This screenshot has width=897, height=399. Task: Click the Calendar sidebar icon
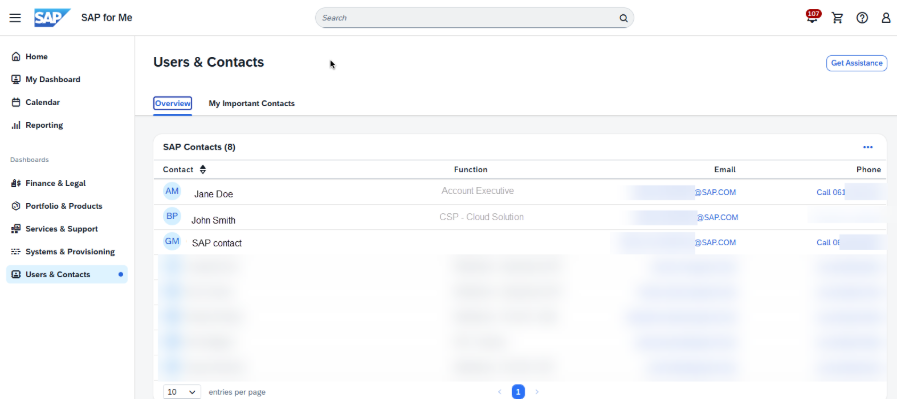pos(15,102)
